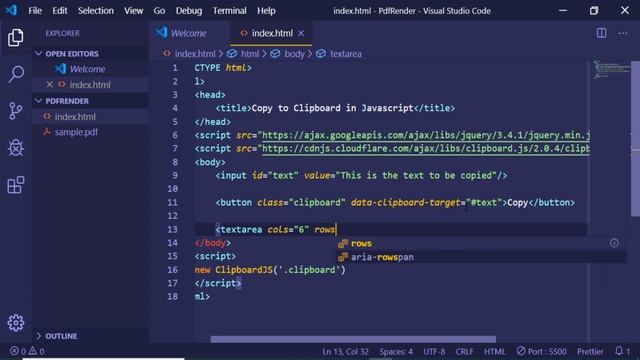Select Welcome in Open Editors

[87, 69]
